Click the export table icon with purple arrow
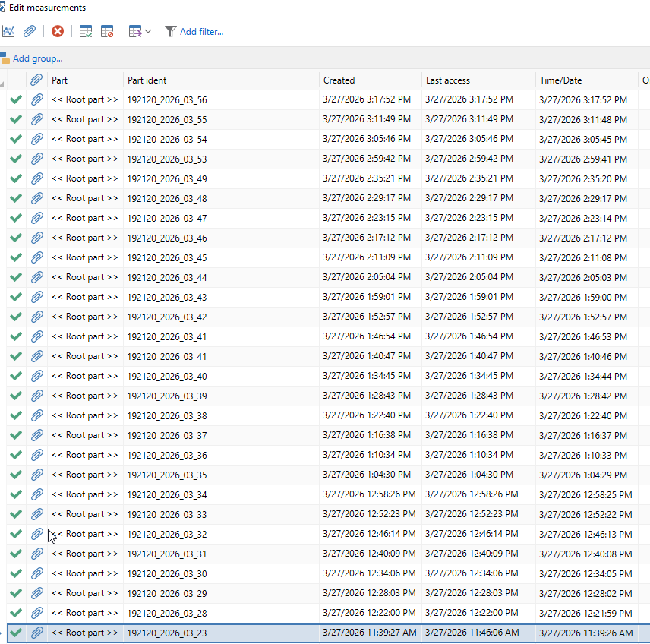This screenshot has width=650, height=644. [x=135, y=31]
